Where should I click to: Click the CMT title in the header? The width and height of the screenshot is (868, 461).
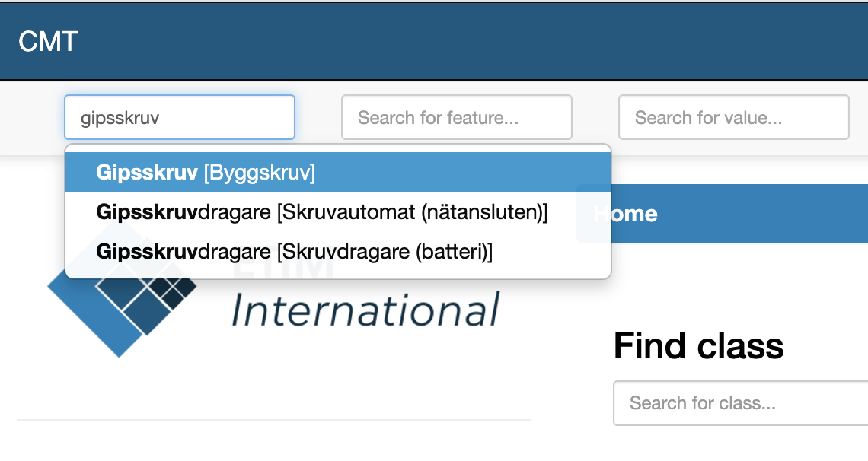pos(48,41)
